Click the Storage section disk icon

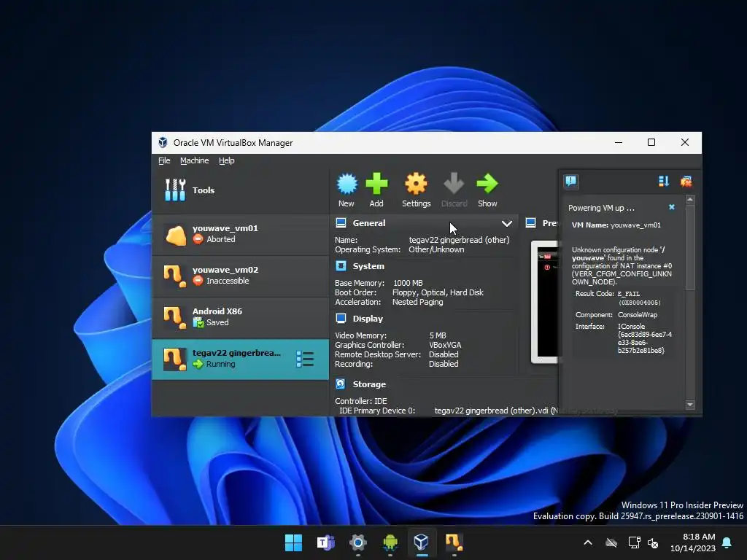[341, 384]
